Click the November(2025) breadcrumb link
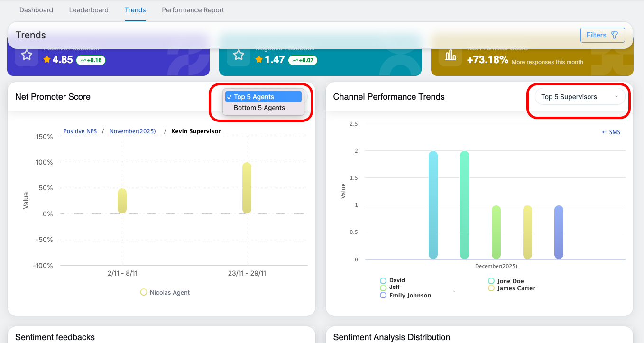The height and width of the screenshot is (343, 644). coord(132,131)
